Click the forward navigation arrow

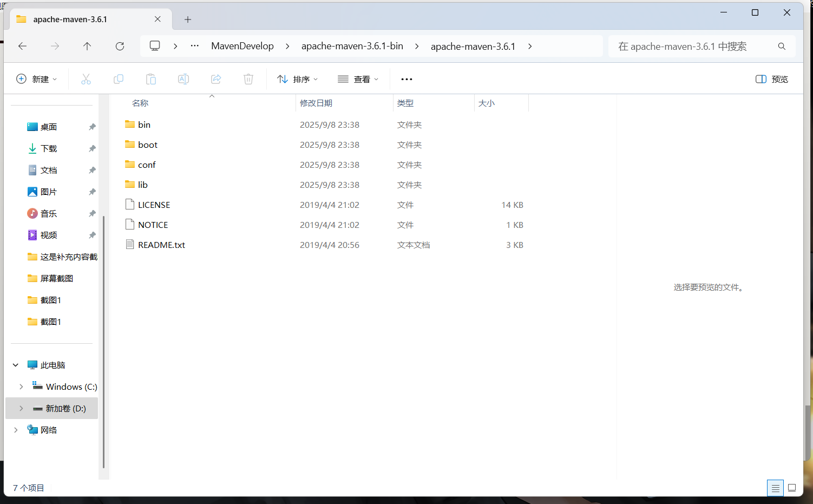click(55, 46)
